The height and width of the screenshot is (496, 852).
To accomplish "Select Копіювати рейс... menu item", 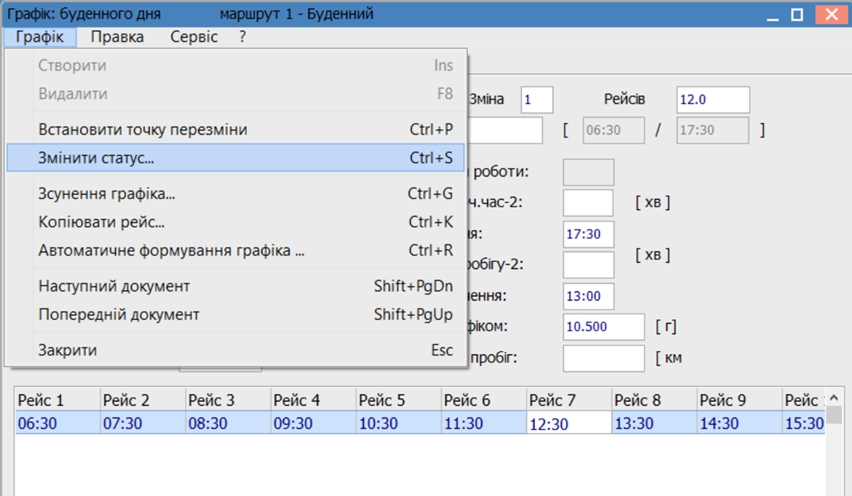I will click(x=236, y=222).
